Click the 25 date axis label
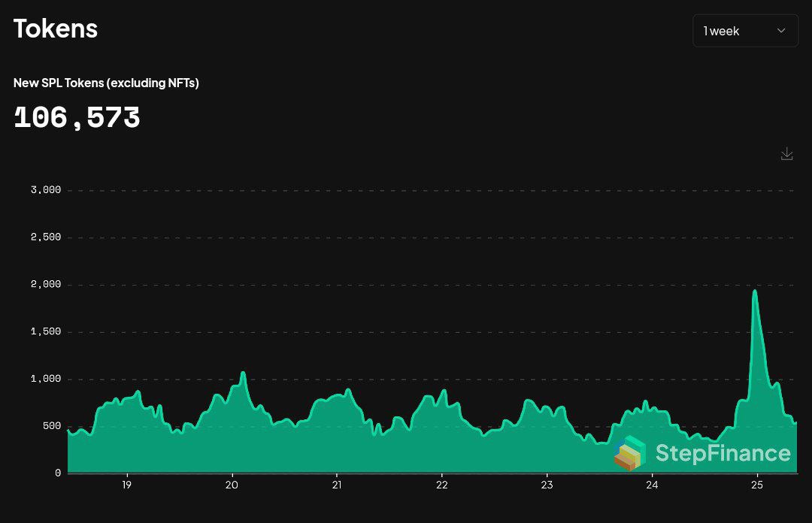 [x=757, y=485]
